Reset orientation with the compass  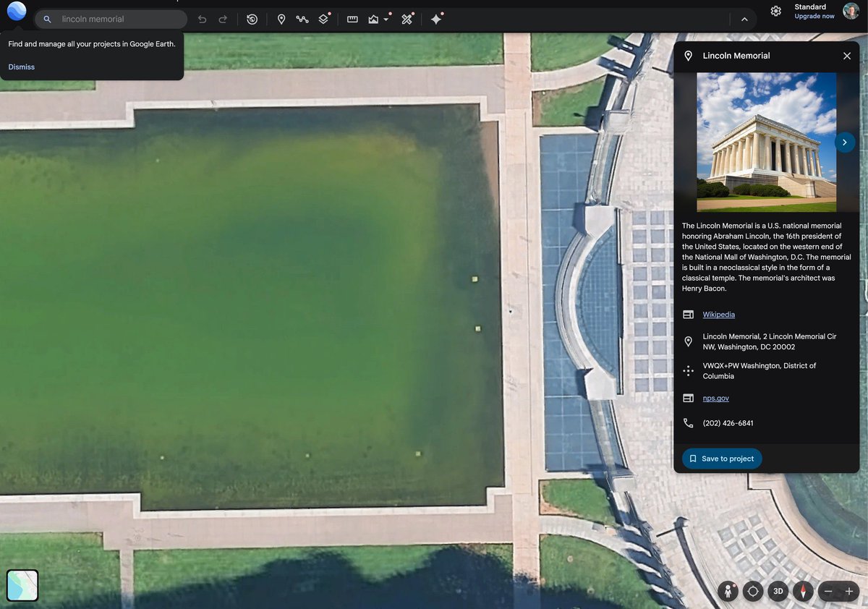(803, 591)
